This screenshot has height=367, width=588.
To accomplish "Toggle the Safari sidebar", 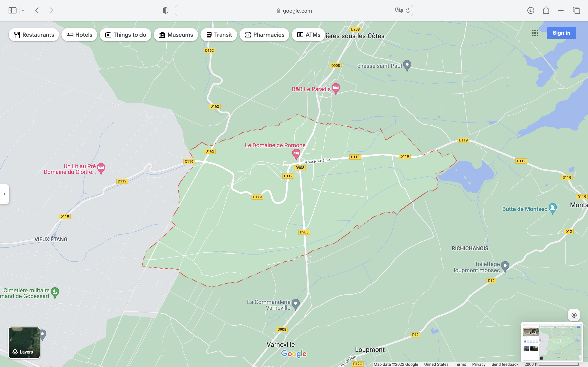I will (x=12, y=10).
